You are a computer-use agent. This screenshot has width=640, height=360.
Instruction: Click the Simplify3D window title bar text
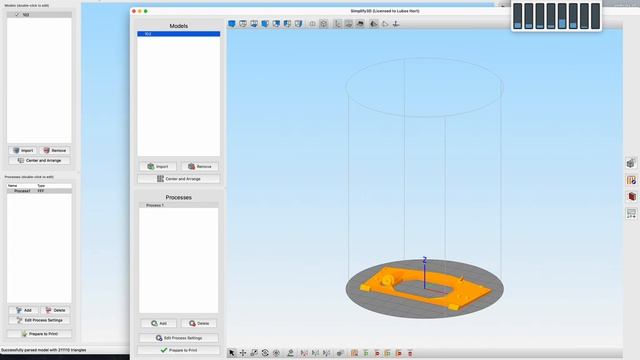click(x=384, y=11)
